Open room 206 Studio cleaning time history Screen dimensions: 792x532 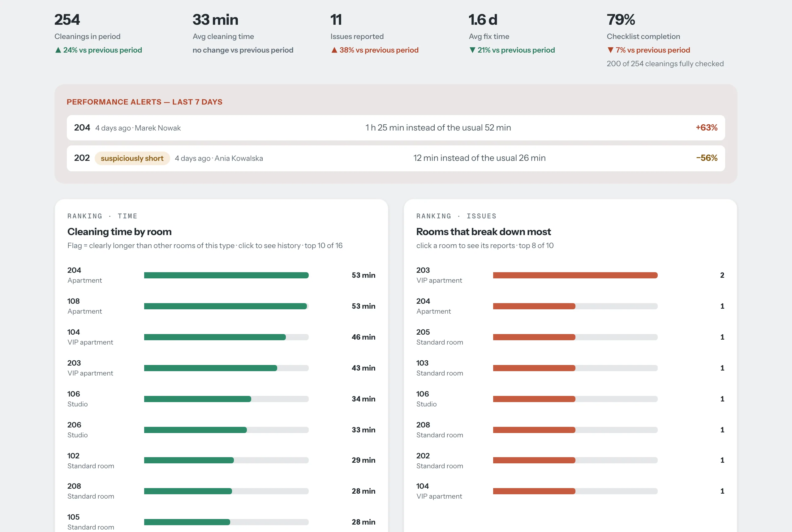221,430
